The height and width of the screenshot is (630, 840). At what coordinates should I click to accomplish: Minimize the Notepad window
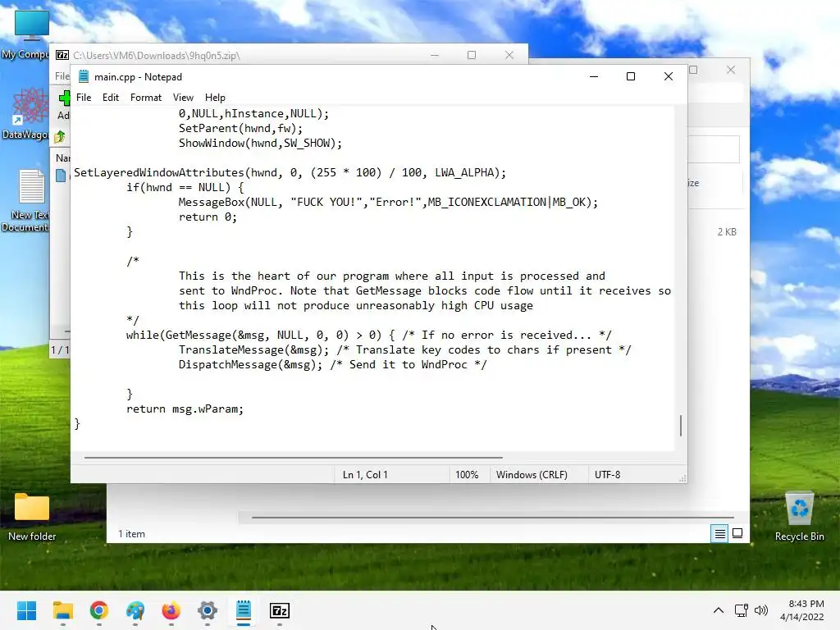[594, 76]
